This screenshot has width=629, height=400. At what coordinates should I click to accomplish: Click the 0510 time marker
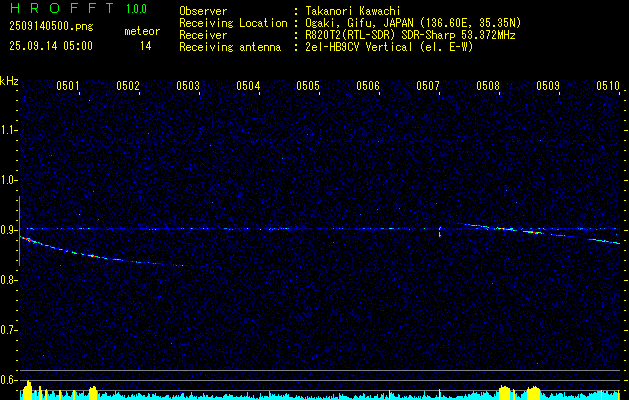(608, 87)
